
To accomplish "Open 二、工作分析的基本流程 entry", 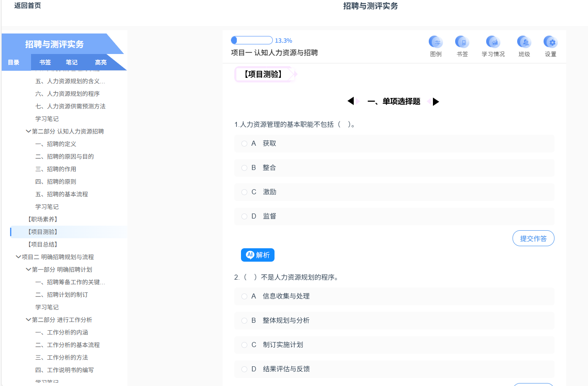I will (x=67, y=345).
